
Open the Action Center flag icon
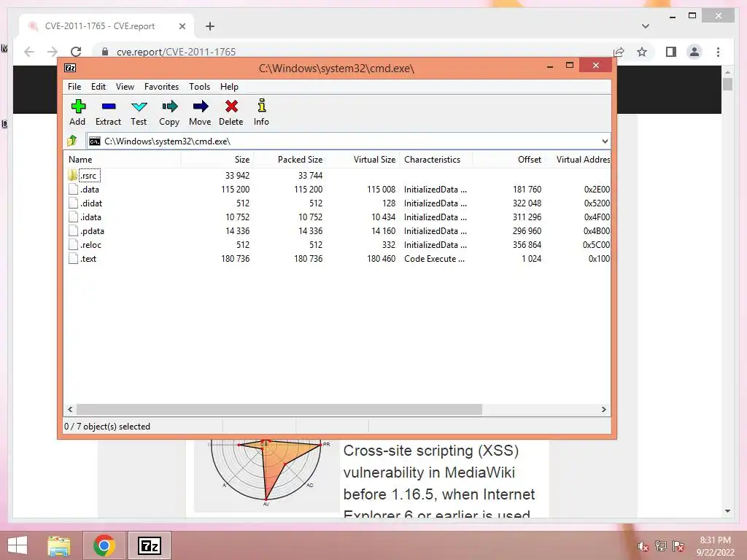tap(678, 546)
